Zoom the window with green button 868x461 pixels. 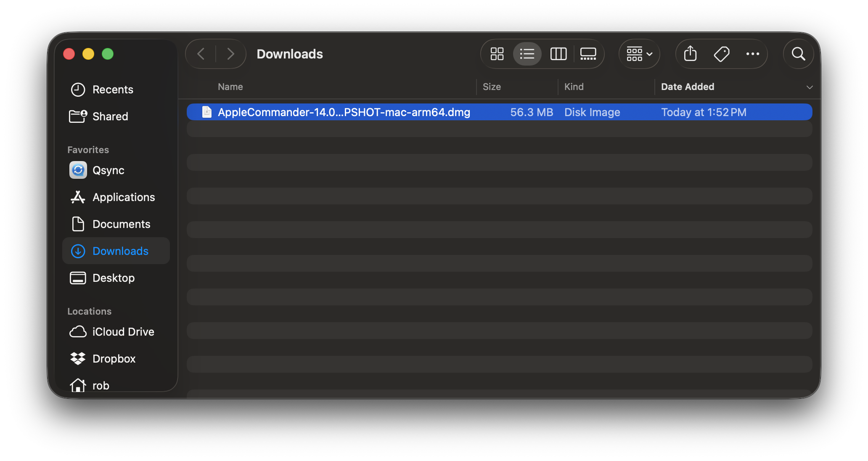point(108,54)
